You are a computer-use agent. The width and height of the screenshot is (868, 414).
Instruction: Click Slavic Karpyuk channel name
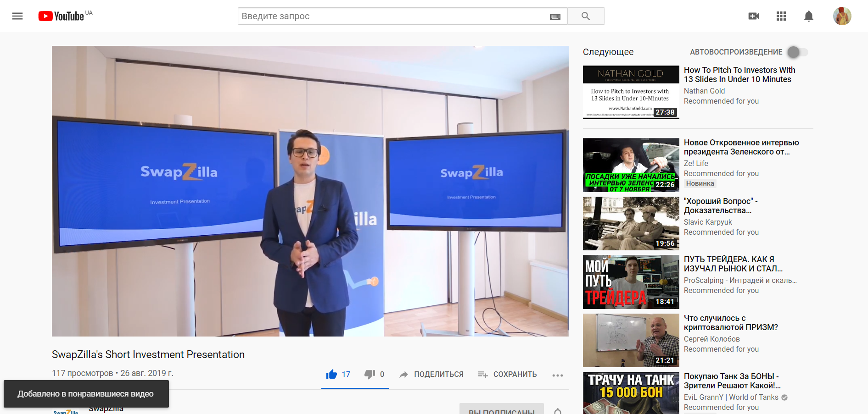pyautogui.click(x=708, y=222)
